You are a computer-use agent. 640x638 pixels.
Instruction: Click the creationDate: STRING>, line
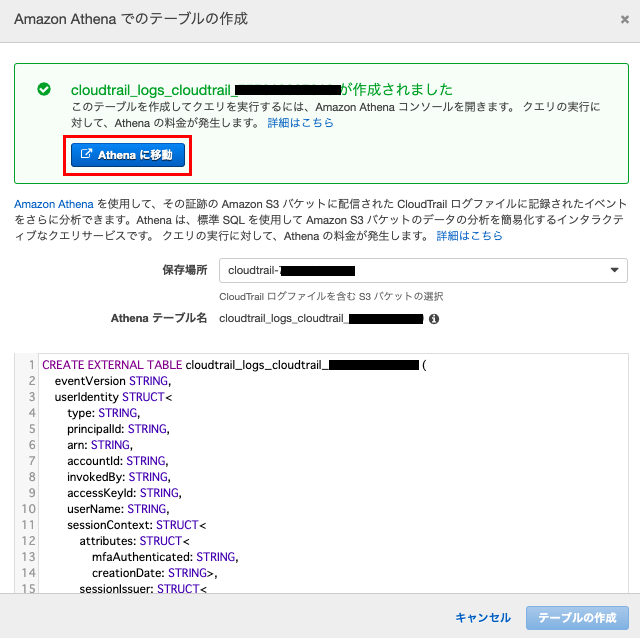tap(155, 573)
